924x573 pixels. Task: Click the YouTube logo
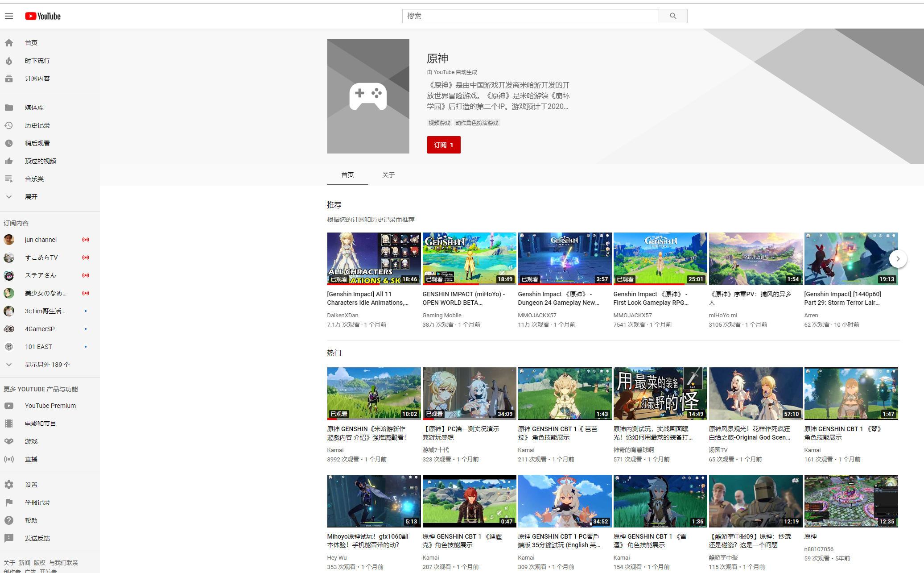pos(43,16)
